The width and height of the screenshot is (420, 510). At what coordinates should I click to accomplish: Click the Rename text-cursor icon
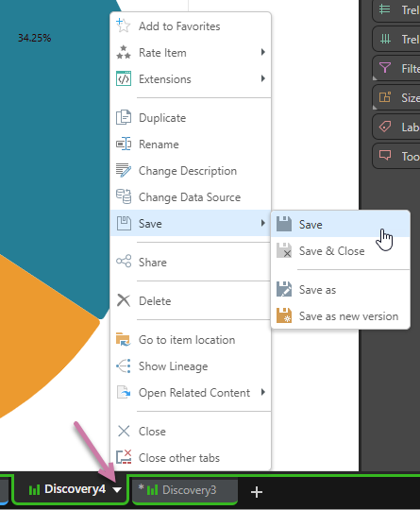coord(124,144)
